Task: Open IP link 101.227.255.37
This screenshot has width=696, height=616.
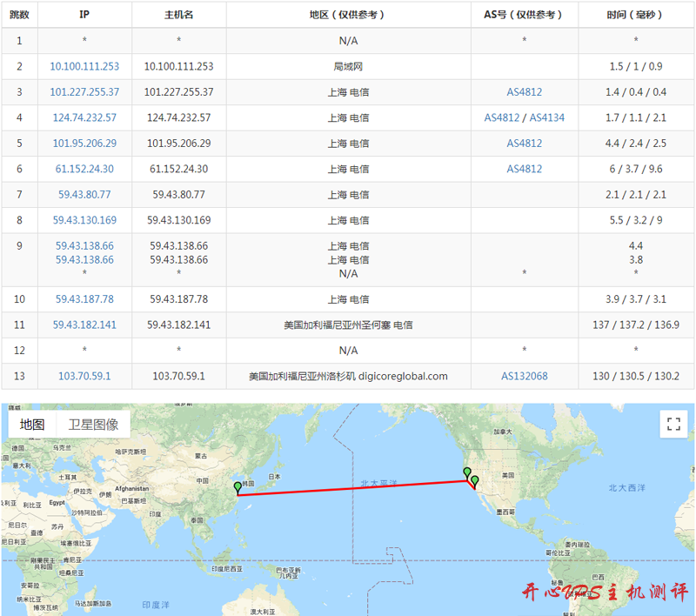Action: [x=84, y=92]
